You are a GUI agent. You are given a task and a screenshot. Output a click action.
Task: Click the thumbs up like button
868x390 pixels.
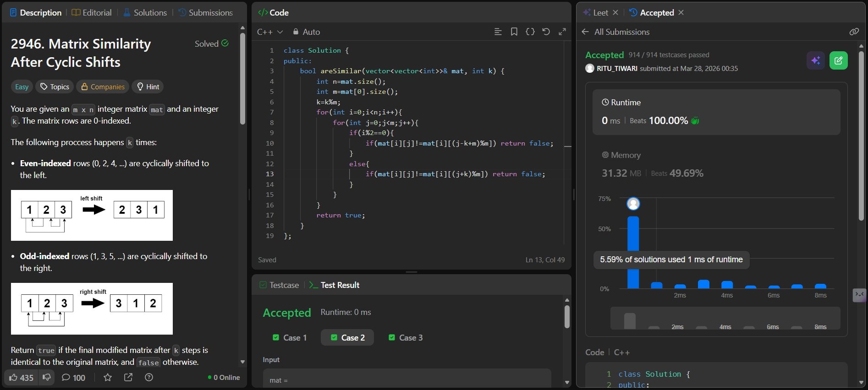pos(21,378)
